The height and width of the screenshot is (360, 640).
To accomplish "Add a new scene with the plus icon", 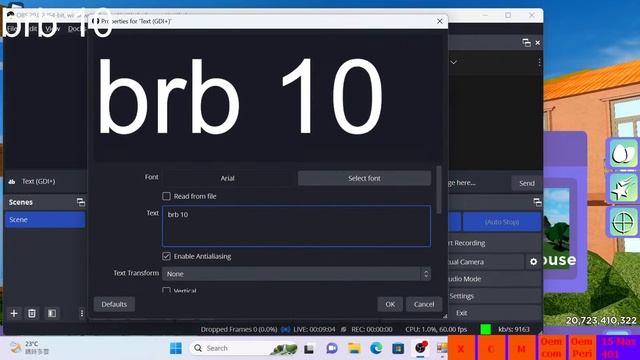I will [14, 313].
